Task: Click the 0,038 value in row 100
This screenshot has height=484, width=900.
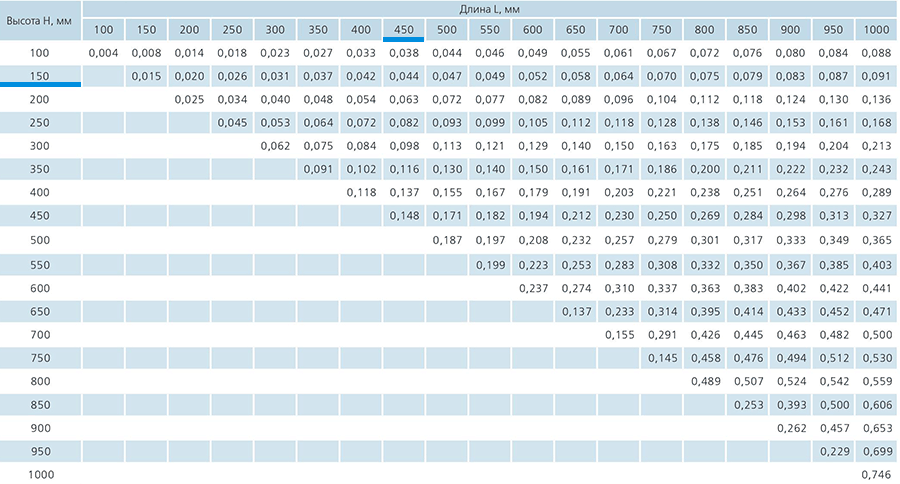Action: pos(404,53)
